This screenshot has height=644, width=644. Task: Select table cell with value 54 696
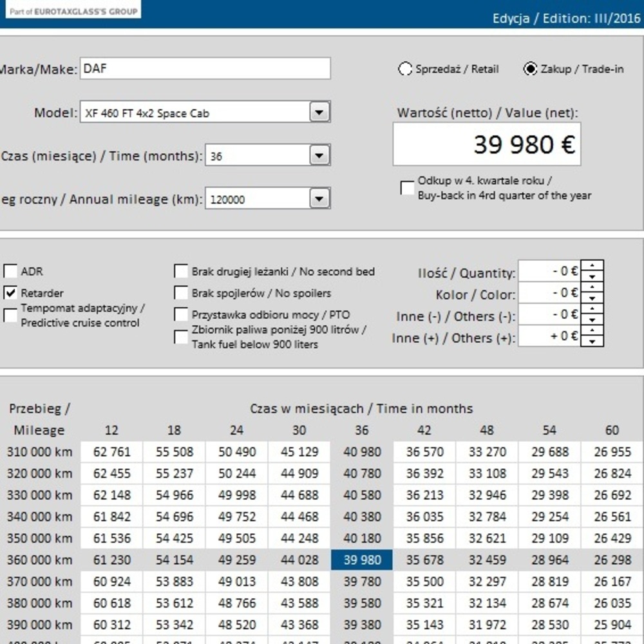(x=174, y=516)
